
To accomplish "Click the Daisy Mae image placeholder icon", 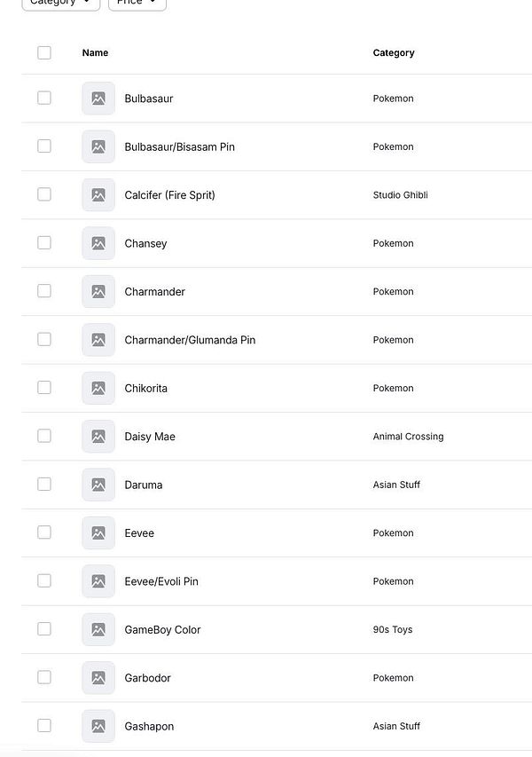I will [98, 436].
